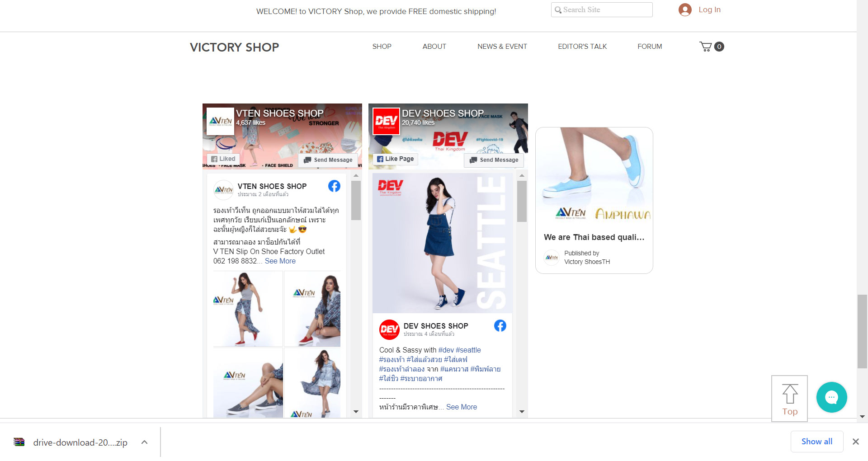The image size is (868, 461).
Task: Click the search magnifier icon
Action: point(558,10)
